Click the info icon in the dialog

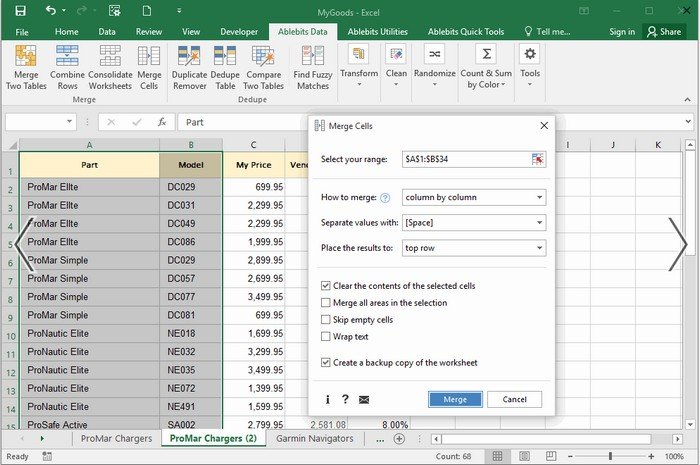click(327, 399)
